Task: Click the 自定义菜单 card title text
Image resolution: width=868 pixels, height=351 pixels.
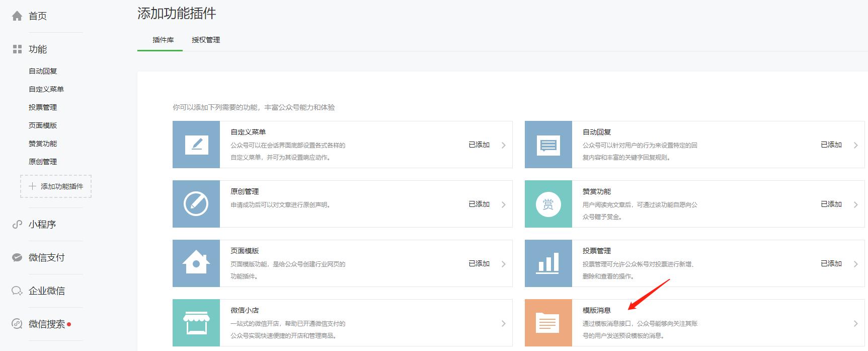Action: click(x=248, y=132)
